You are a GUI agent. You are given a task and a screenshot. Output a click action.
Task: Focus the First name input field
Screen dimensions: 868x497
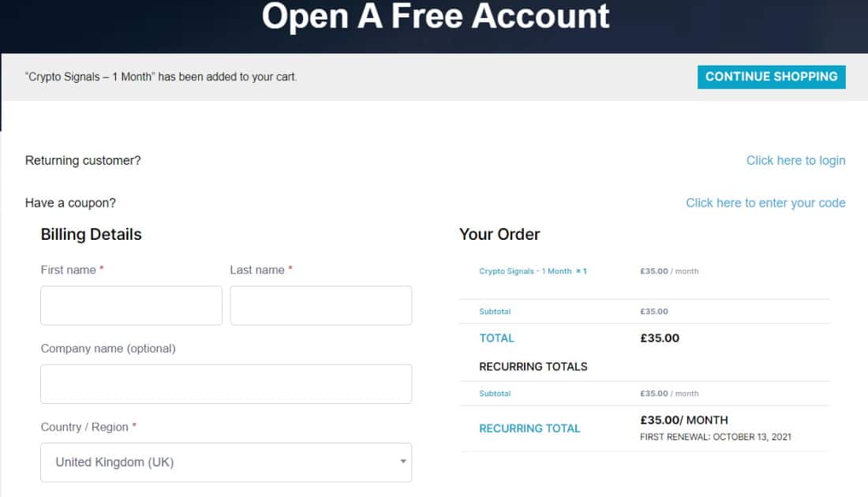click(131, 305)
